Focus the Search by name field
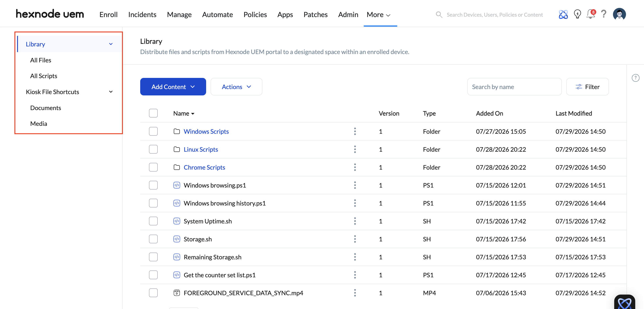The width and height of the screenshot is (644, 309). (x=514, y=87)
